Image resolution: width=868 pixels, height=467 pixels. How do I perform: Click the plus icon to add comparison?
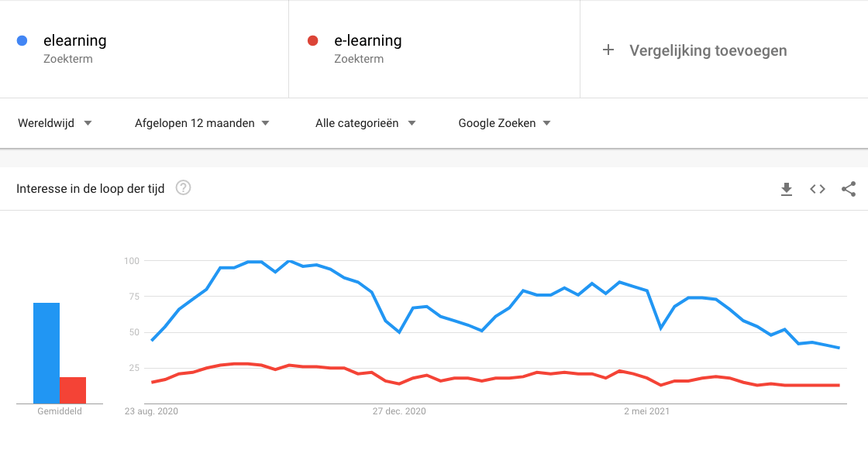608,50
